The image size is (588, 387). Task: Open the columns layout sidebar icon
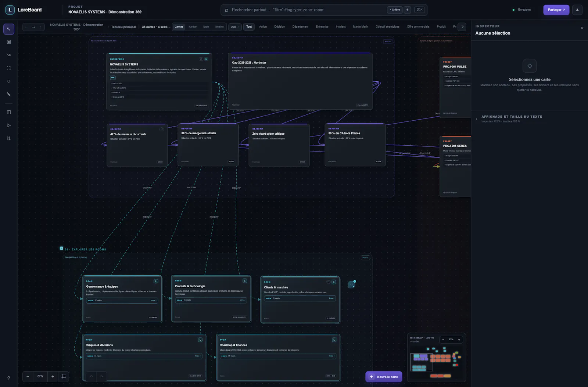(9, 112)
